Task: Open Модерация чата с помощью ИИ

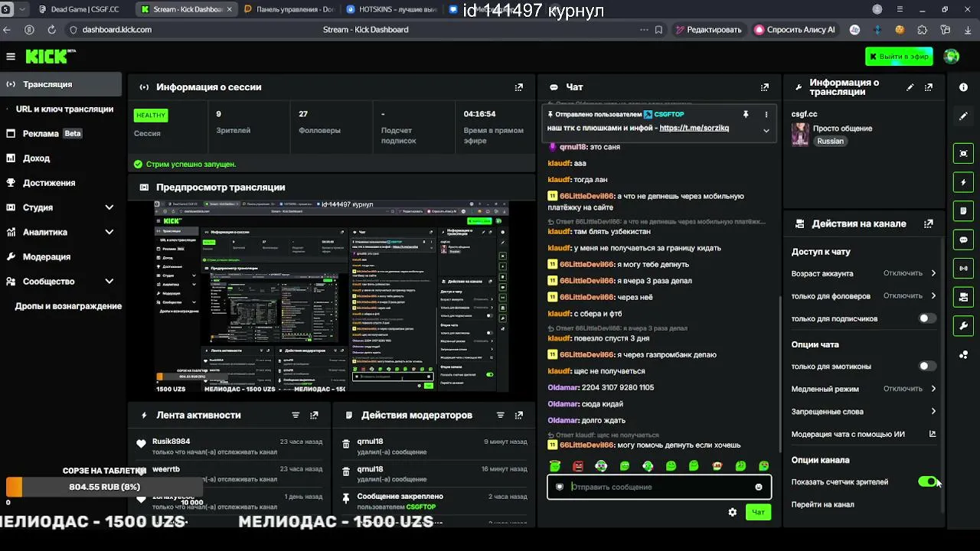Action: coord(864,434)
